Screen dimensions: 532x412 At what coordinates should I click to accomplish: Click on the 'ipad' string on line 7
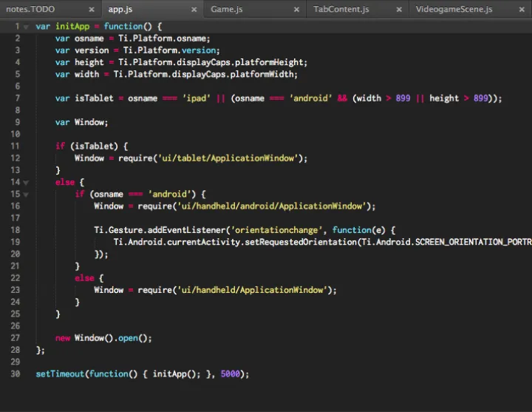pos(196,98)
